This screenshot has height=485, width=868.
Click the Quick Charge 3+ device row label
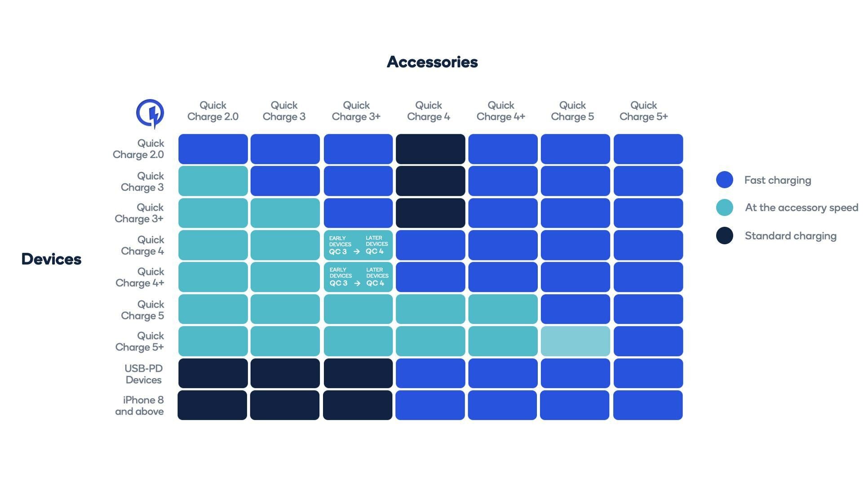click(139, 213)
